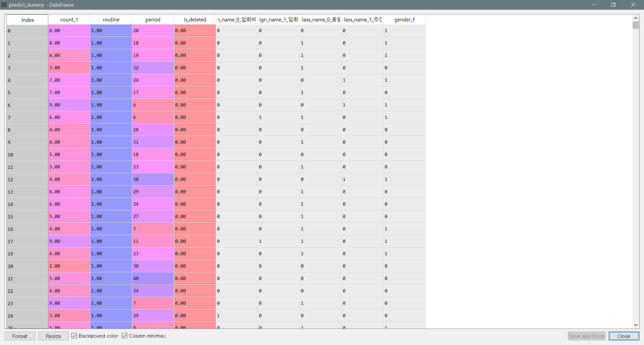Select the lass_name_0 column header
644x345 pixels.
pyautogui.click(x=321, y=20)
